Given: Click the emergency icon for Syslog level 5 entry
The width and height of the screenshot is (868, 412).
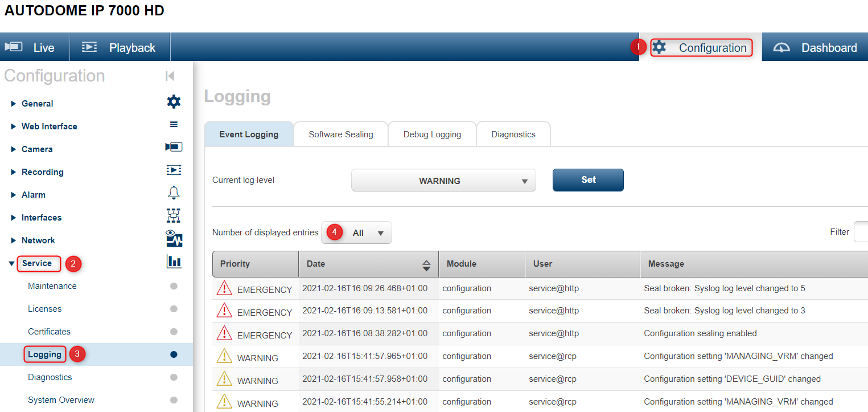Looking at the screenshot, I should [224, 288].
